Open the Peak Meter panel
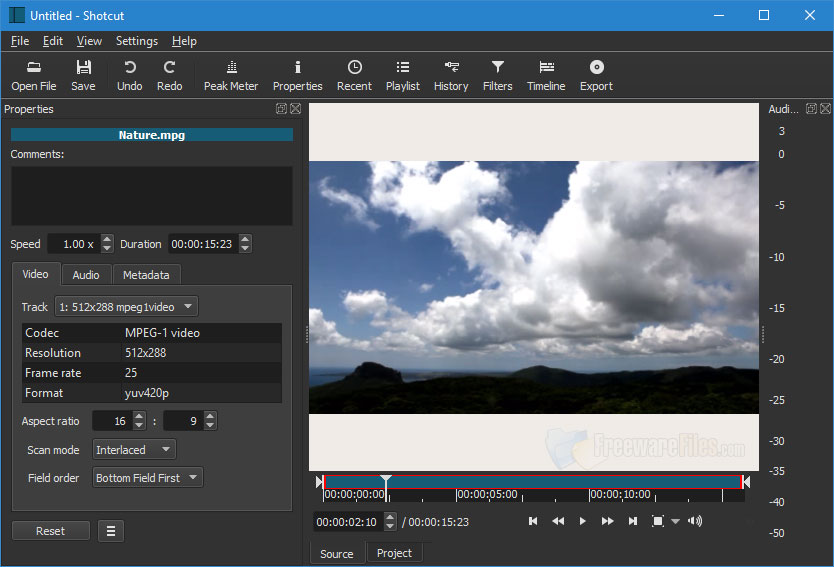The width and height of the screenshot is (834, 567). pos(231,75)
